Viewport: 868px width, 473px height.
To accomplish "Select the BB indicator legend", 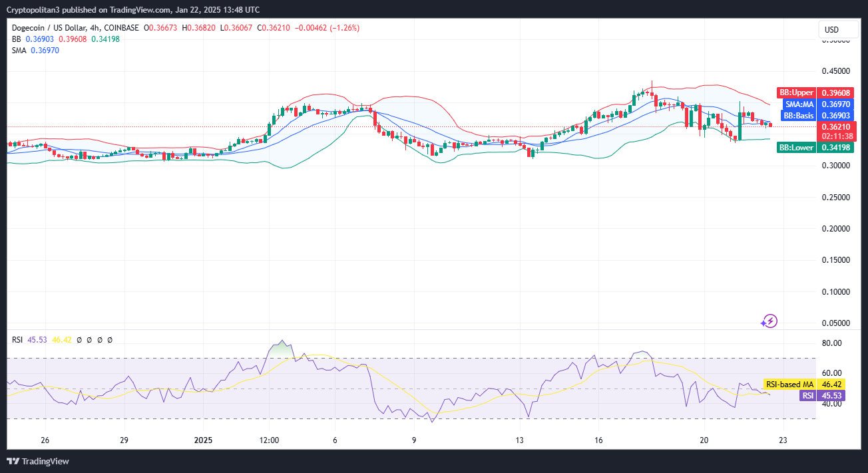I will pyautogui.click(x=16, y=39).
